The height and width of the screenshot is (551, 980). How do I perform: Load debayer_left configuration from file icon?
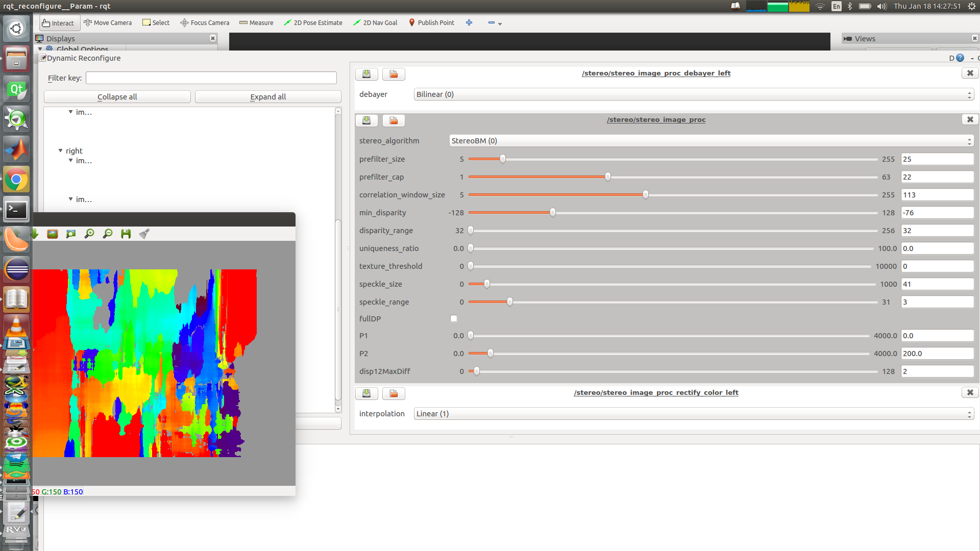click(394, 74)
